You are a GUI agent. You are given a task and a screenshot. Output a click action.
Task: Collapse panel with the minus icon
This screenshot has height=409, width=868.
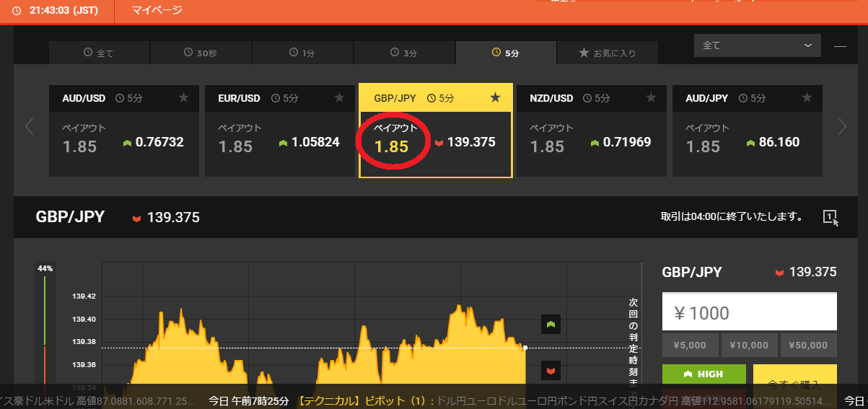pyautogui.click(x=840, y=46)
